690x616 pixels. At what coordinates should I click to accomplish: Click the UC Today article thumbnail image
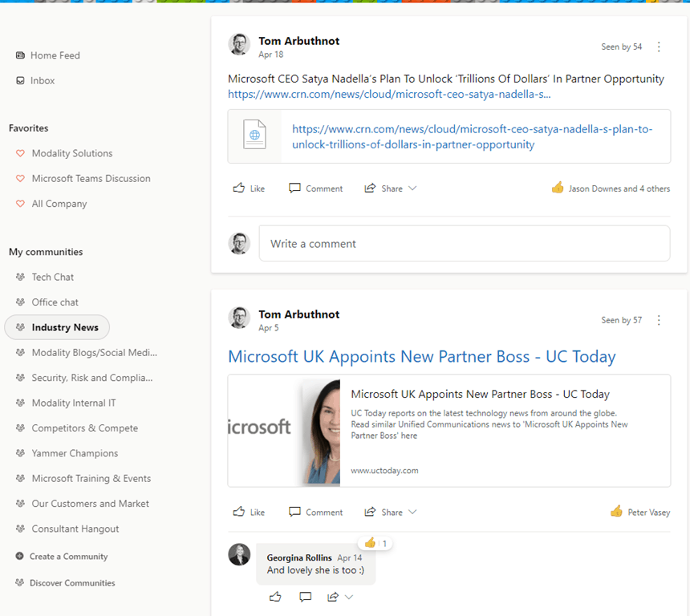click(284, 431)
